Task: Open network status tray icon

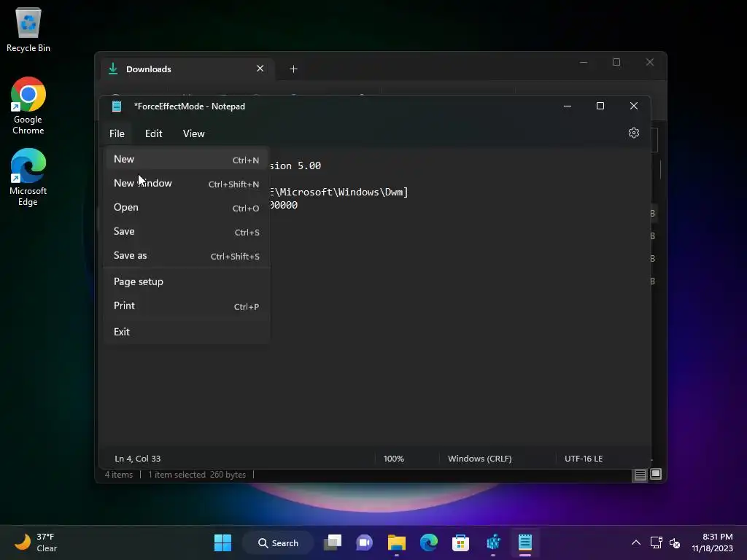Action: pyautogui.click(x=656, y=542)
